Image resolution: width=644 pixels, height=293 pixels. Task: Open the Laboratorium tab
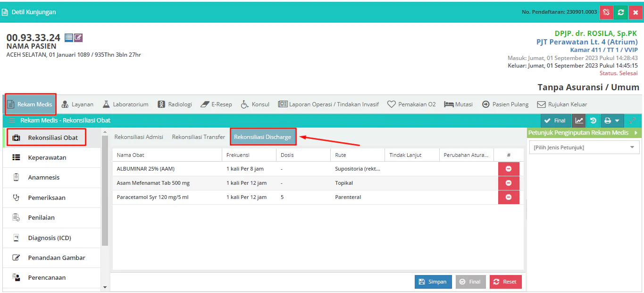click(x=125, y=104)
